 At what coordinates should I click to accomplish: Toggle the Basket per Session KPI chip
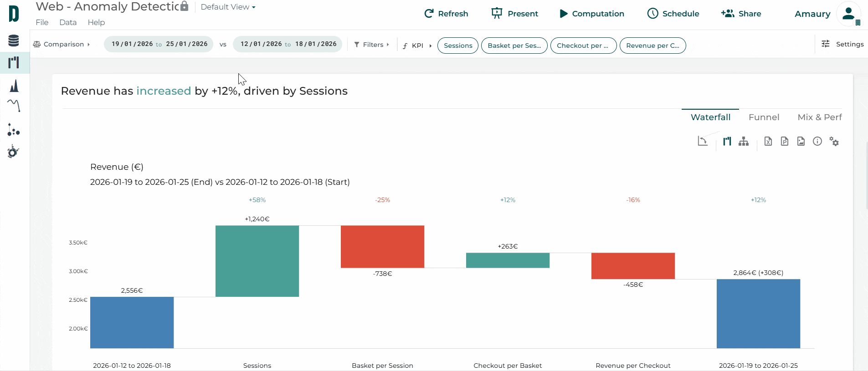514,46
